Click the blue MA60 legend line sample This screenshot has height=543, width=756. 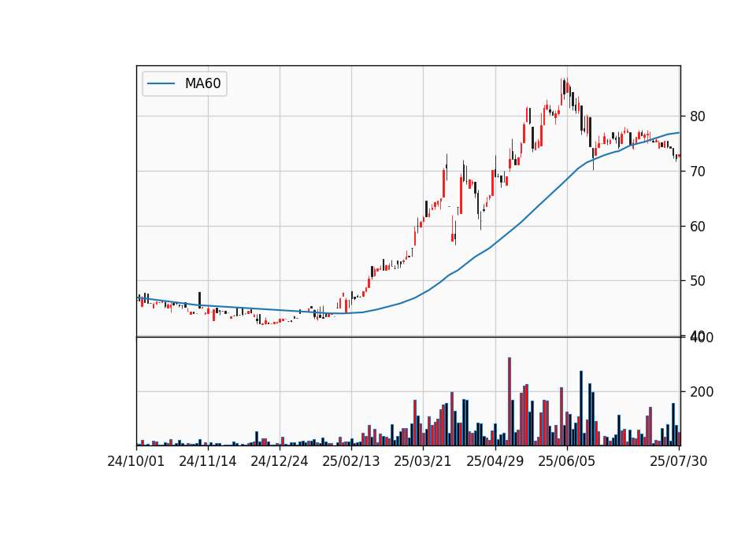coord(161,84)
